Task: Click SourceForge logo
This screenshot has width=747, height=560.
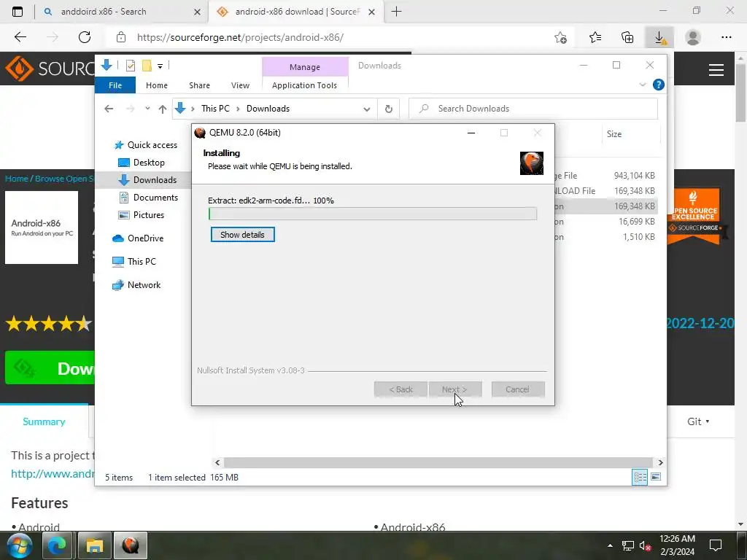Action: [49, 69]
